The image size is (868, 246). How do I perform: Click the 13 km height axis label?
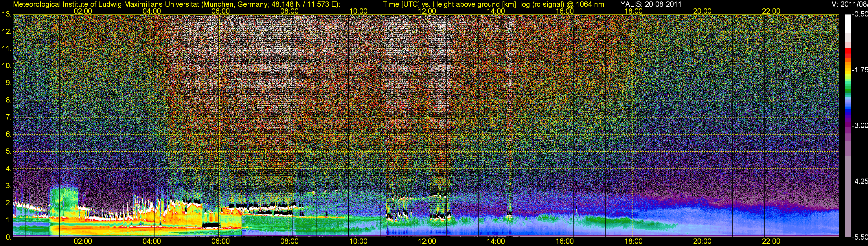6,14
